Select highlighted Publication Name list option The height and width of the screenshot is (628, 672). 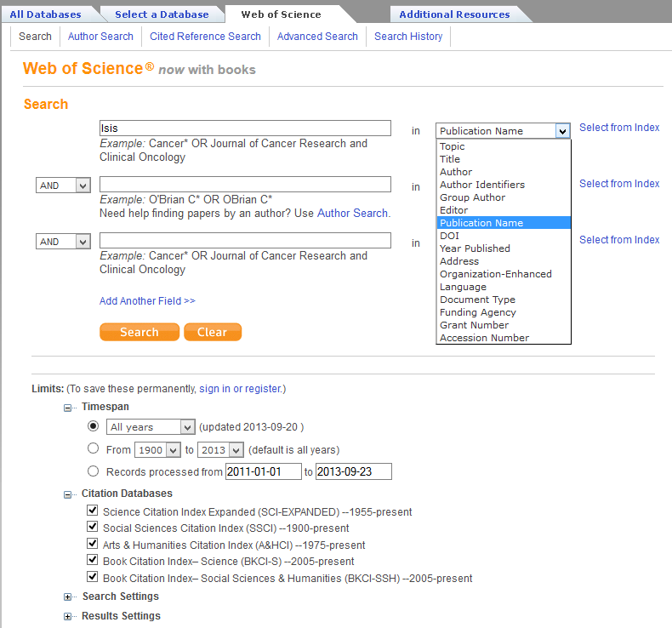pyautogui.click(x=504, y=223)
